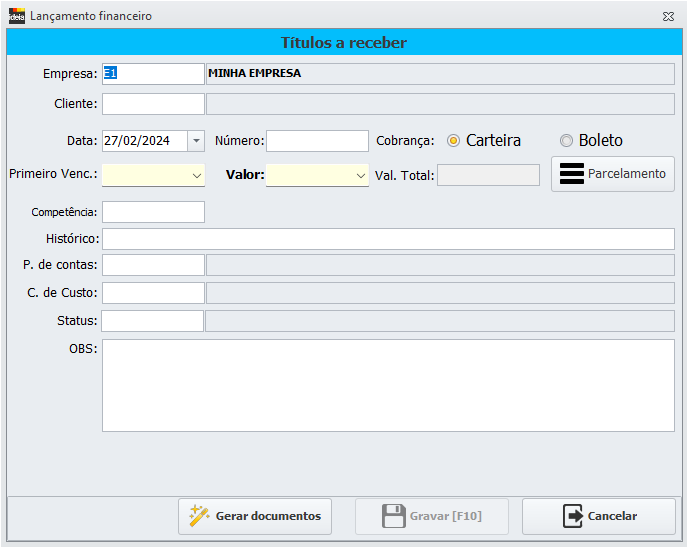Click the Ideia app icon in title bar
This screenshot has width=687, height=547.
point(16,17)
